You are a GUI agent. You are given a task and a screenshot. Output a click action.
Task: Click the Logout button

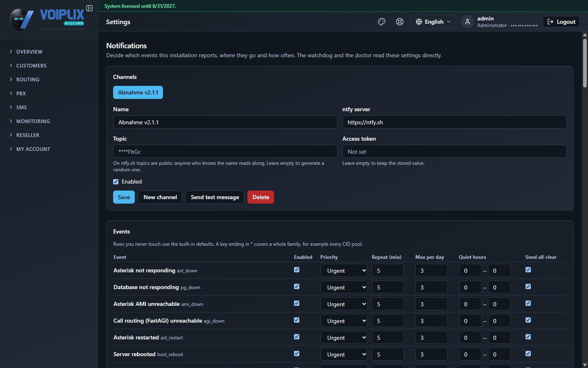(561, 22)
